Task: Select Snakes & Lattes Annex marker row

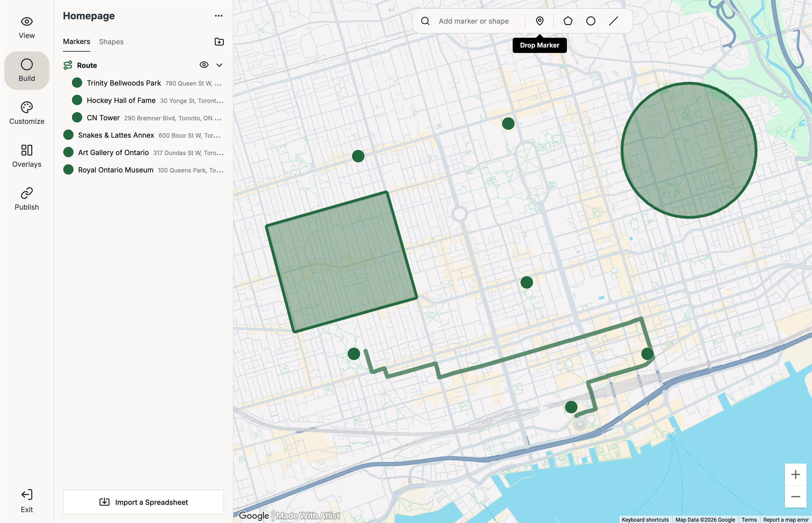Action: [x=144, y=135]
